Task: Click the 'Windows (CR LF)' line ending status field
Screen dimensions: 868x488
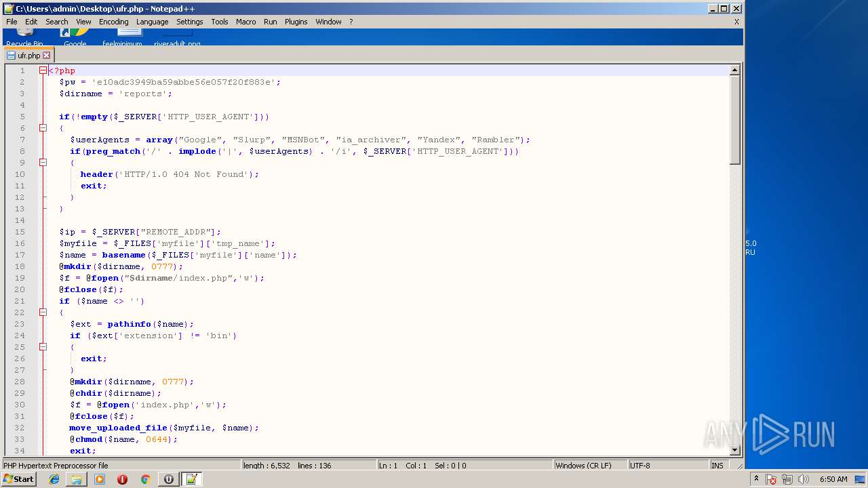Action: 591,466
